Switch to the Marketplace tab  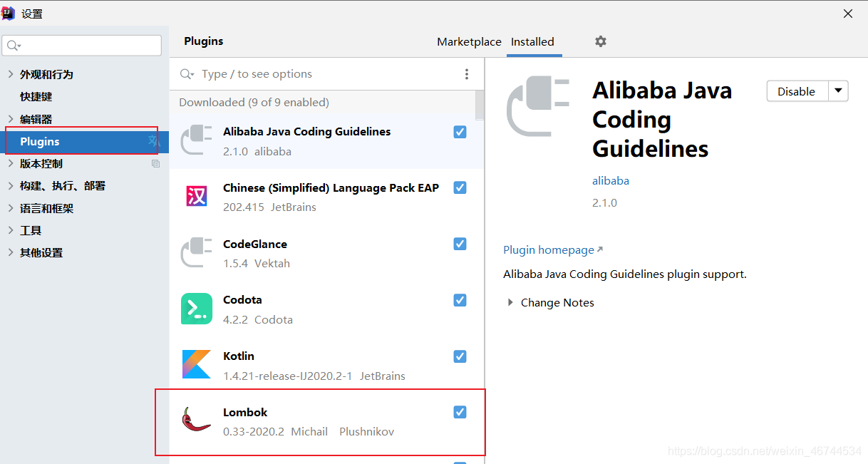click(469, 42)
